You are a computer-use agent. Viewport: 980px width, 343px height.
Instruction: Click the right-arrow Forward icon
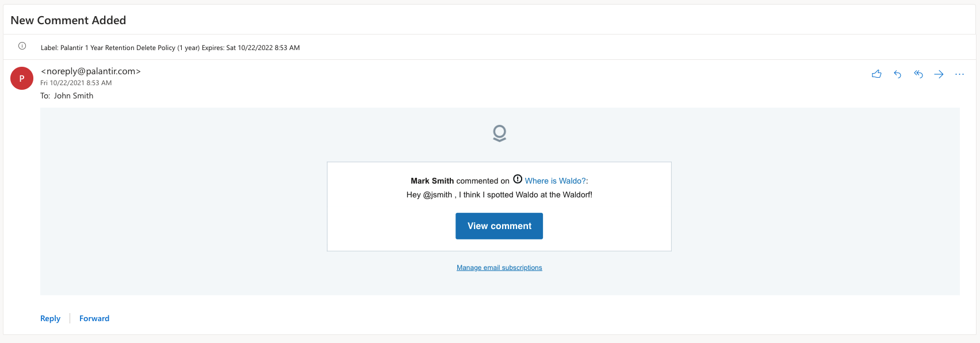[x=939, y=74]
